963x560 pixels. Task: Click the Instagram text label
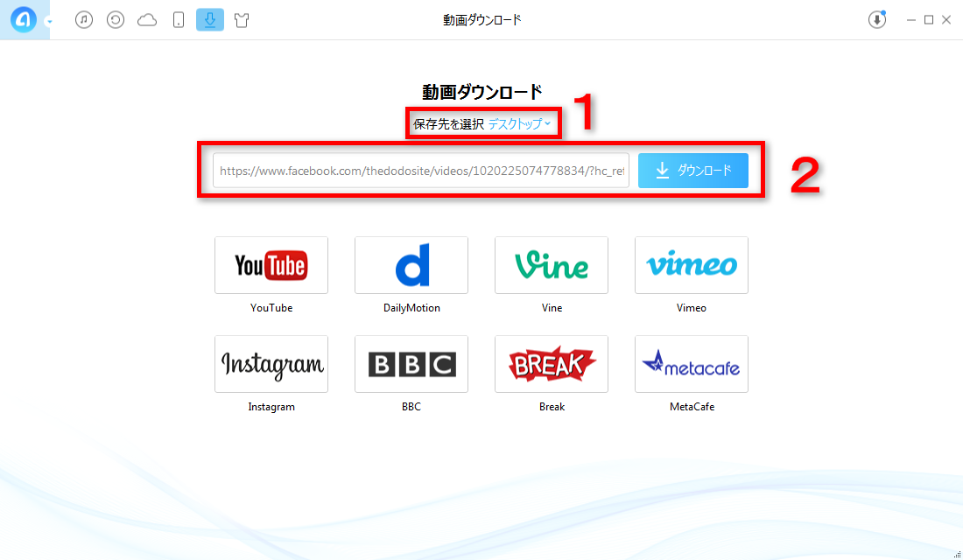click(x=271, y=407)
